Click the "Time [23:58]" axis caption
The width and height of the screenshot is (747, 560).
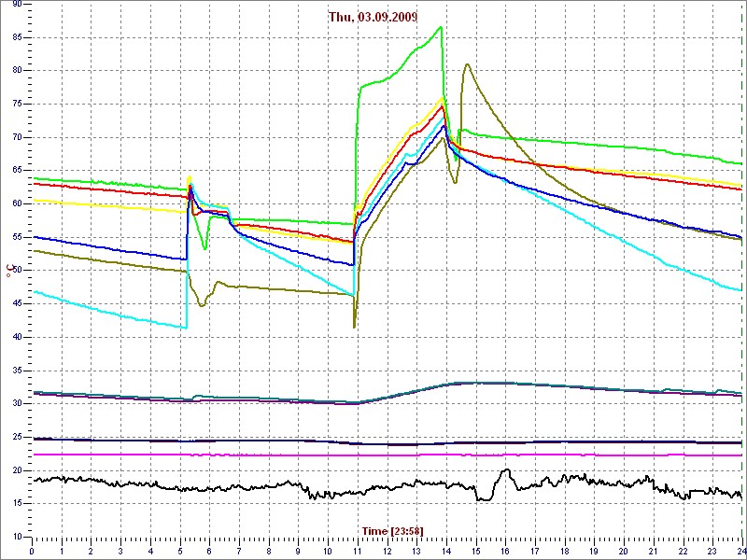tap(393, 530)
